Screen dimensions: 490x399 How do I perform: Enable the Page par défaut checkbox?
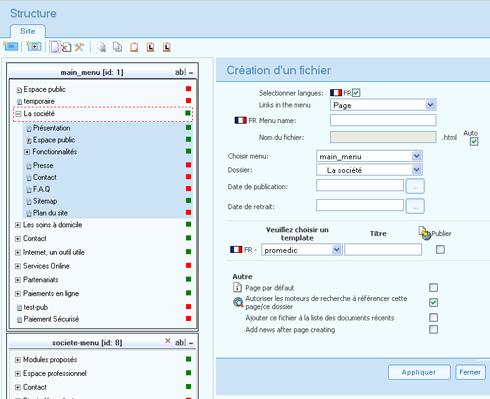(x=433, y=287)
